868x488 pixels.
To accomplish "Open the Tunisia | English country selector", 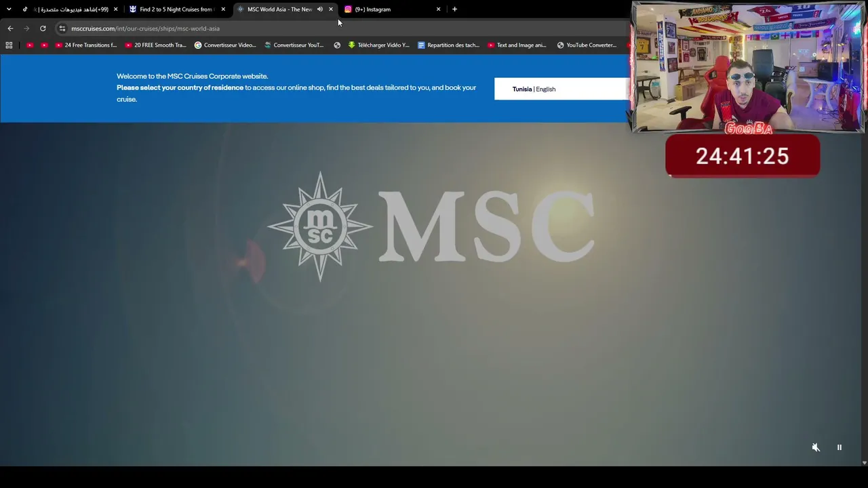I will coord(561,89).
